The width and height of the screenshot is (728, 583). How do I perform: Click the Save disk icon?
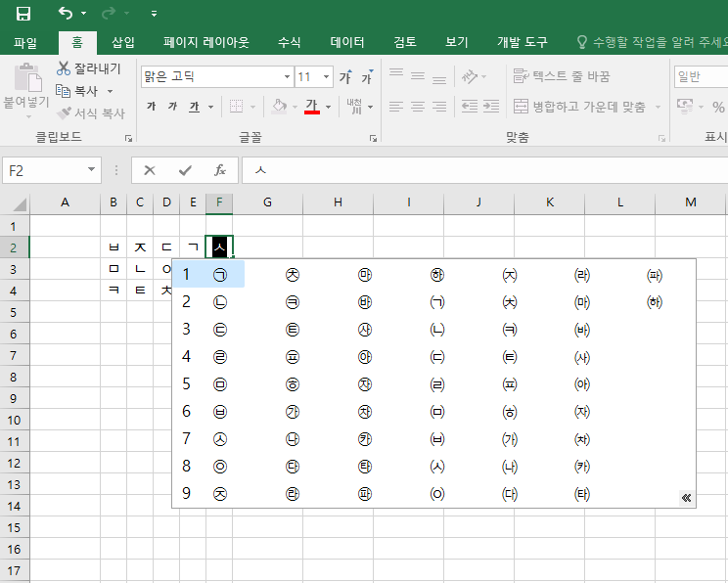click(x=23, y=14)
